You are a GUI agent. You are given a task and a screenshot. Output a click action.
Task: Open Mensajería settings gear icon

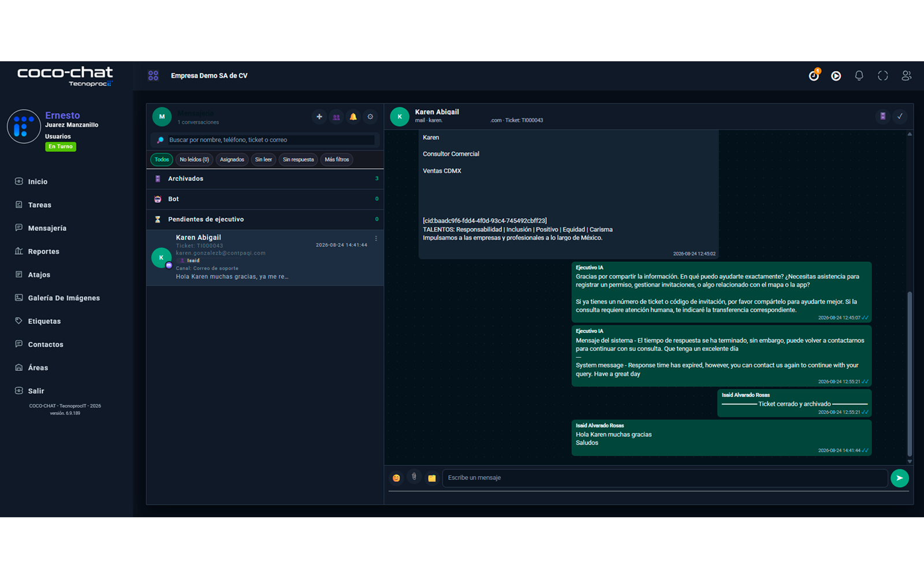tap(370, 117)
